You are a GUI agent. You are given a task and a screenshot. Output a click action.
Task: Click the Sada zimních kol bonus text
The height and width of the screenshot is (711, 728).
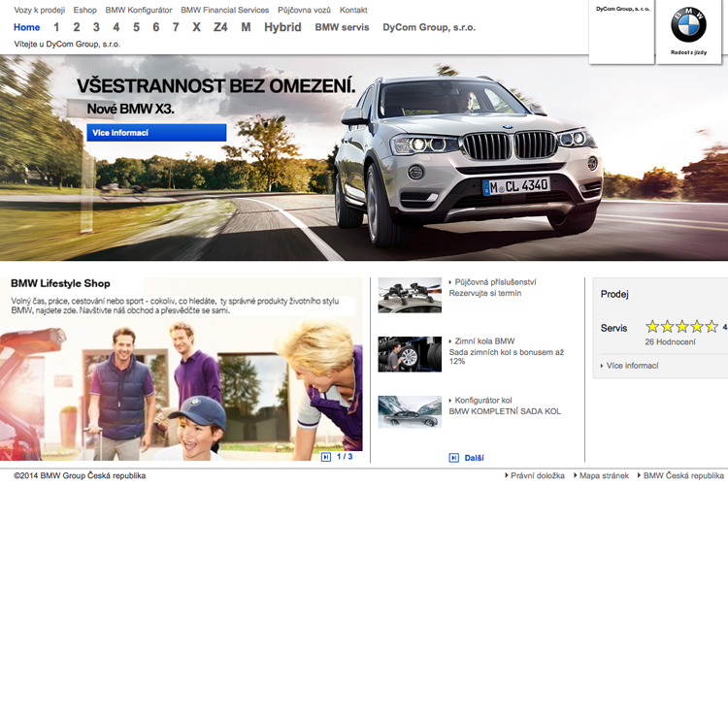pos(507,356)
